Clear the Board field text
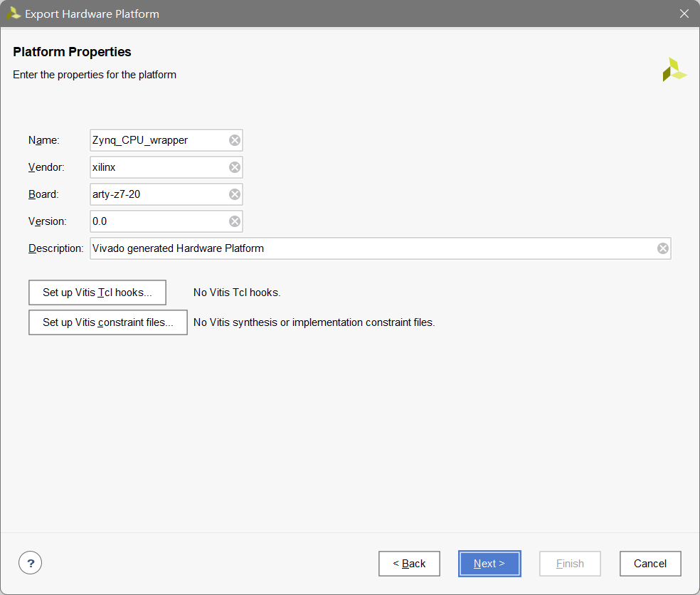 [235, 194]
